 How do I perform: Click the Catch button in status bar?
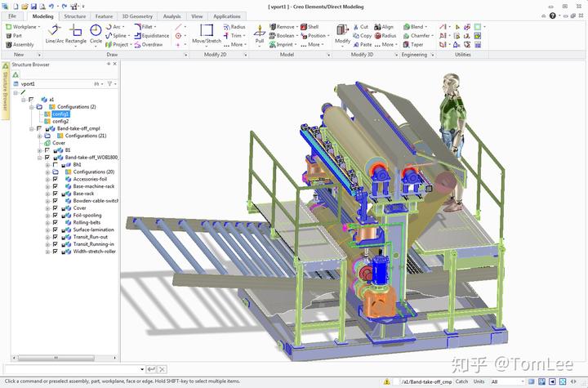[461, 381]
